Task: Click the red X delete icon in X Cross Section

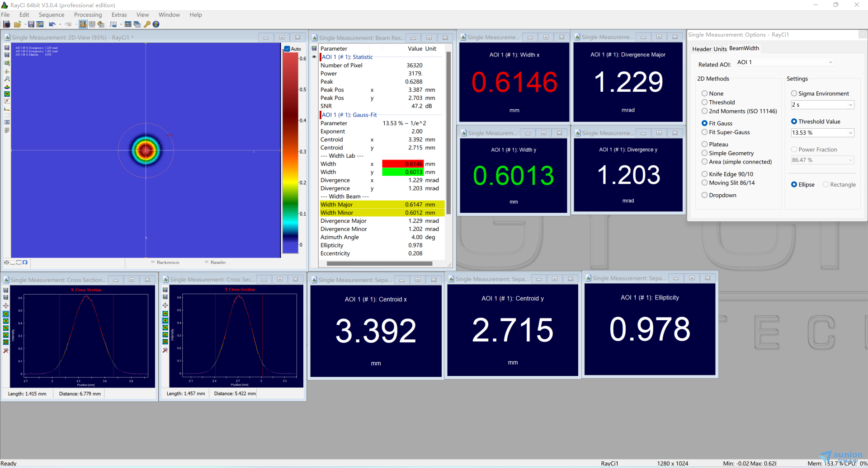Action: [x=6, y=351]
